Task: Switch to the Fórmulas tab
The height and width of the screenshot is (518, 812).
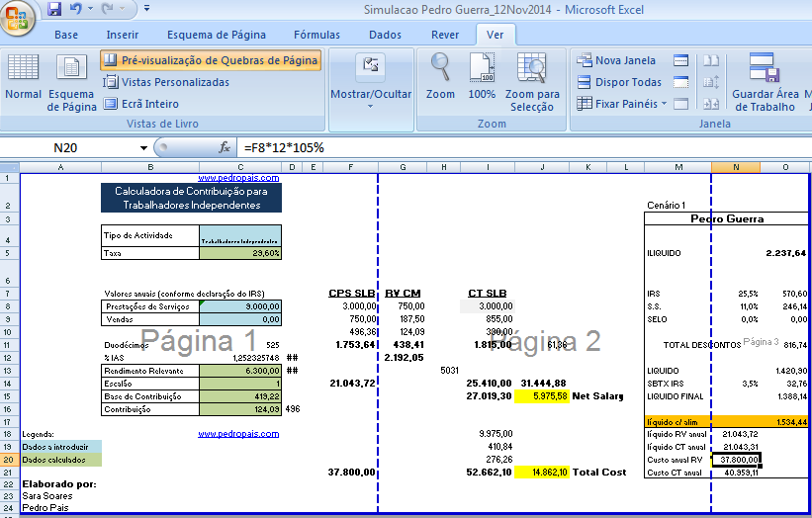Action: pos(316,35)
